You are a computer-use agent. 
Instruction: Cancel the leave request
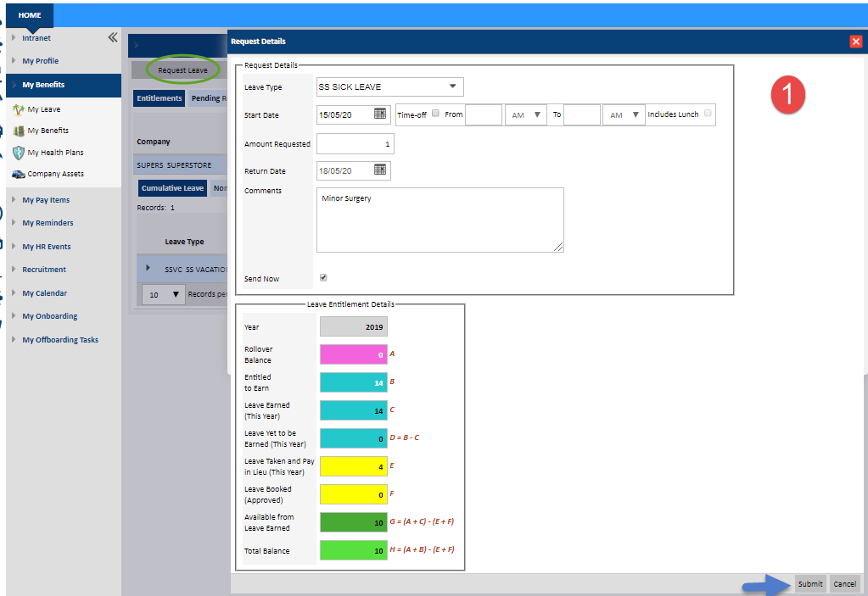(845, 584)
